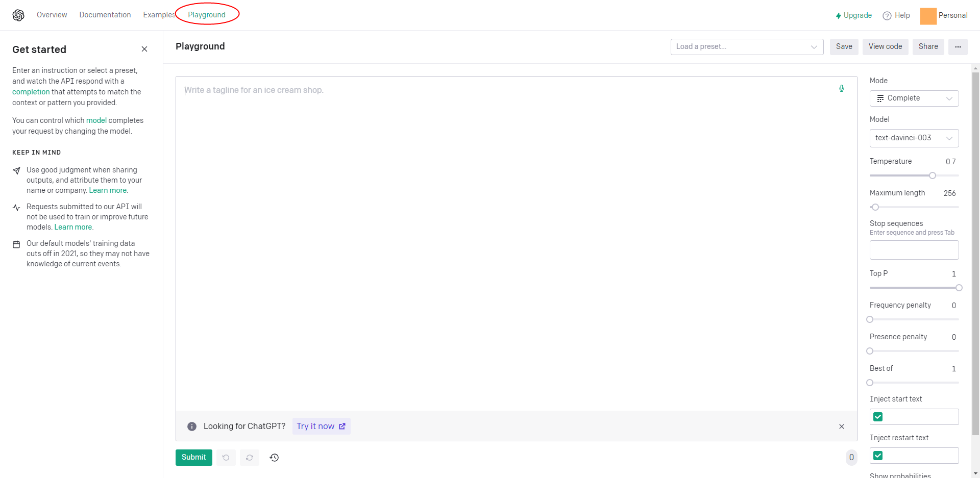This screenshot has height=478, width=980.
Task: Click the undo icon next to Submit
Action: click(226, 458)
